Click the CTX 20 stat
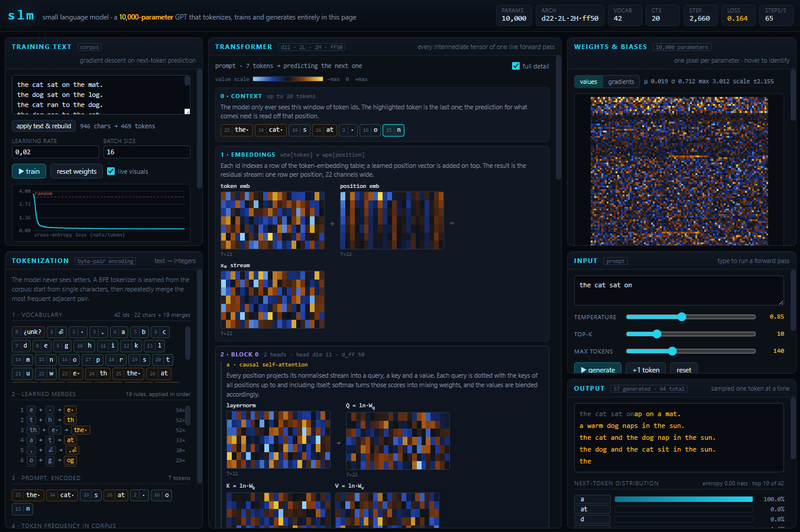Screen dimensions: 800x532 (x=663, y=15)
